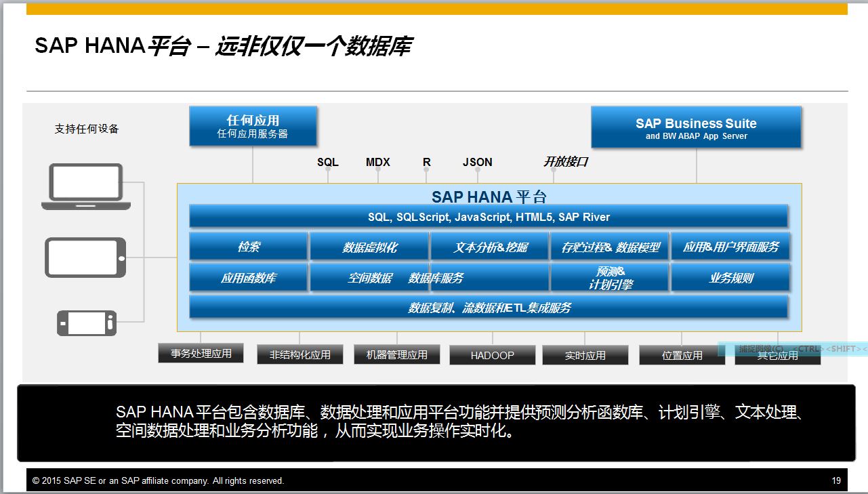Click the 机器管理应用 box
This screenshot has height=494, width=868.
click(396, 354)
